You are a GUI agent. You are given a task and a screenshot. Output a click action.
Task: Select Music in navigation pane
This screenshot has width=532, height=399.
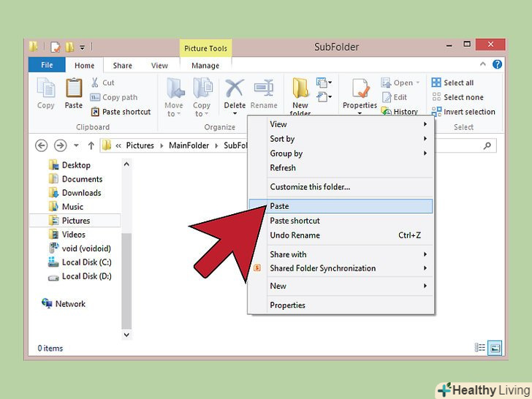[66, 207]
